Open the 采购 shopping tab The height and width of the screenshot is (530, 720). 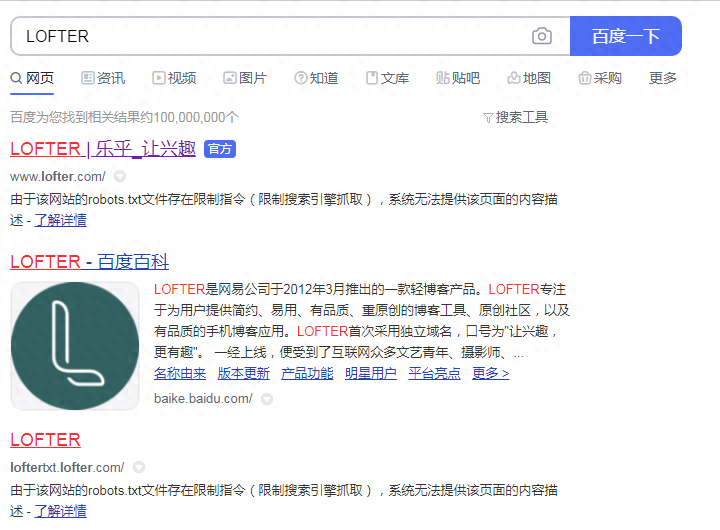(600, 78)
